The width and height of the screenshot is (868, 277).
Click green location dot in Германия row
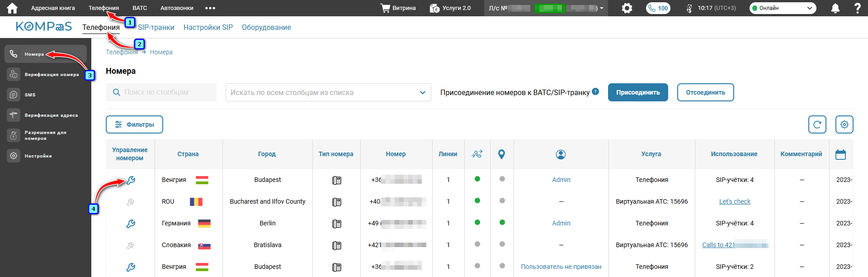[502, 222]
